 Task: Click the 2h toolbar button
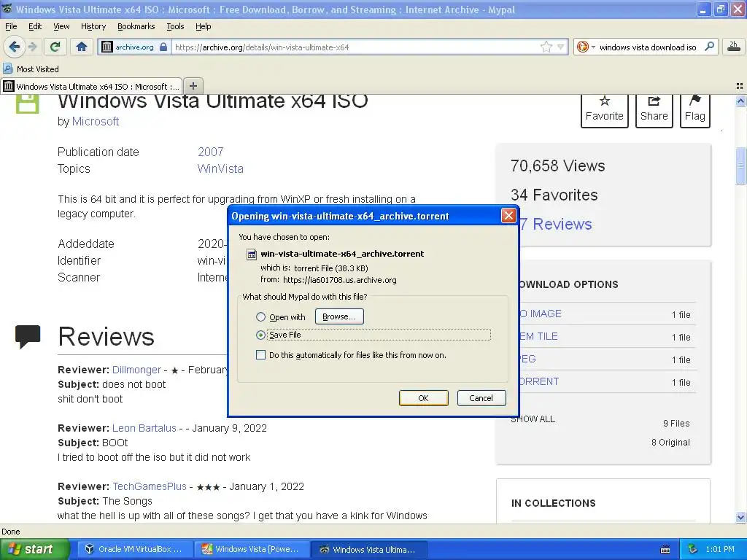733,46
